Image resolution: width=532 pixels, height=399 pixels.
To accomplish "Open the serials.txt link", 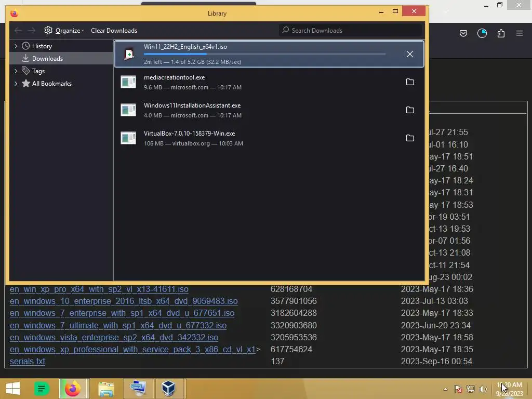I will (x=28, y=361).
